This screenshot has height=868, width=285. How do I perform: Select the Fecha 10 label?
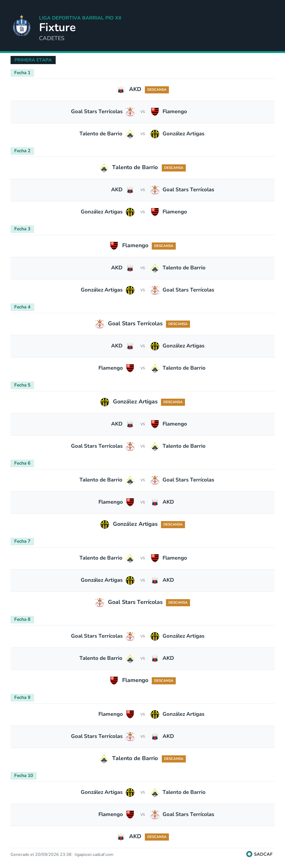23,776
